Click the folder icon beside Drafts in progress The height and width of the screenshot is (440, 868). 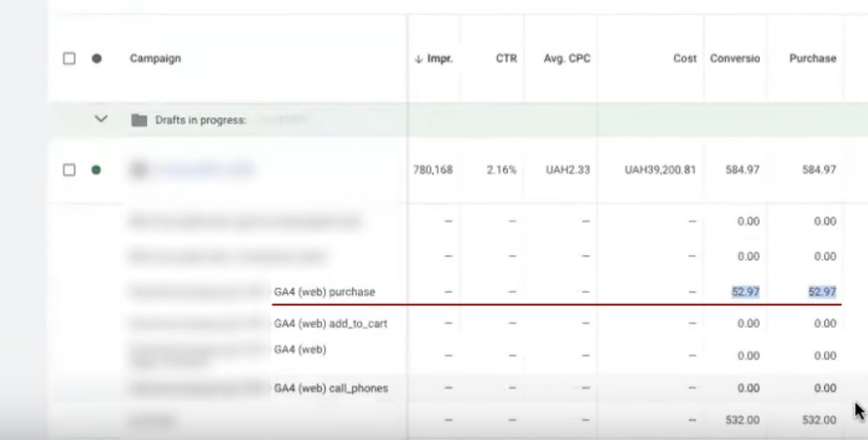point(139,120)
